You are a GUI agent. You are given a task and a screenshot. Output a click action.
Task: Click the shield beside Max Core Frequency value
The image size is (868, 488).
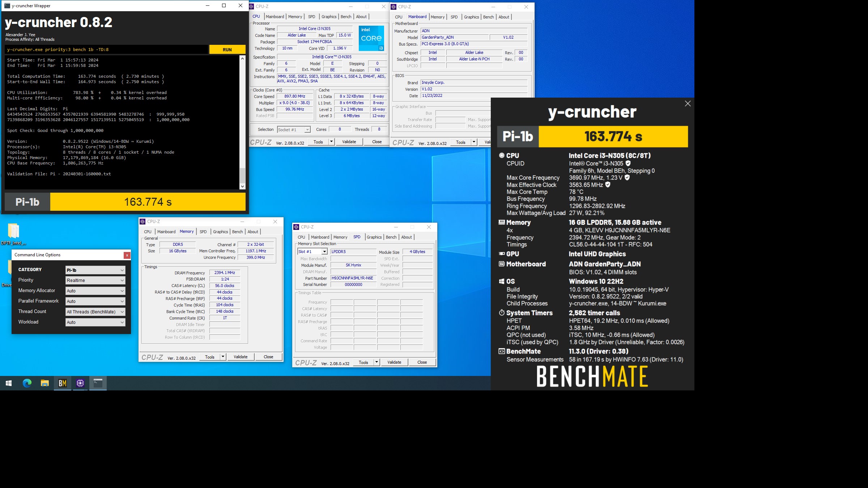(627, 177)
